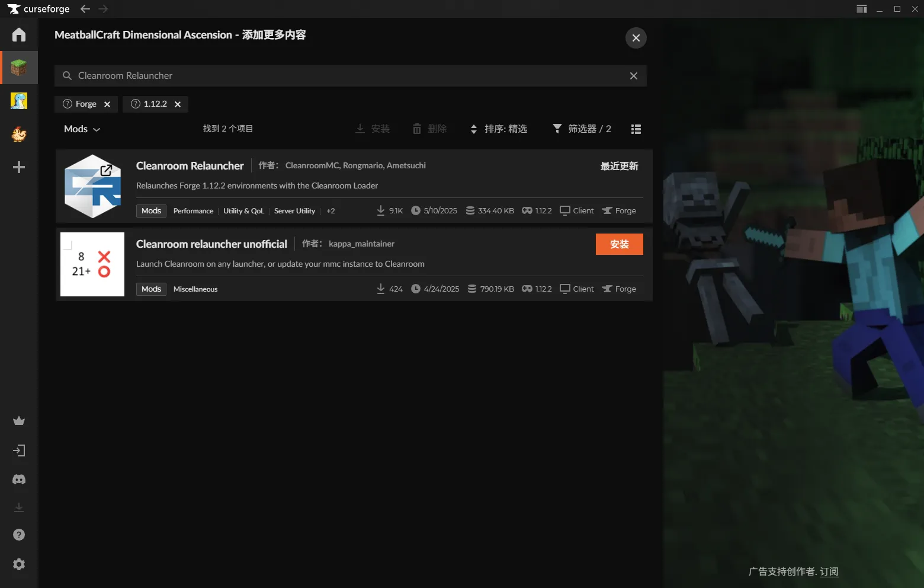The width and height of the screenshot is (924, 588).
Task: Click the 5/10/2025 update date
Action: click(434, 211)
